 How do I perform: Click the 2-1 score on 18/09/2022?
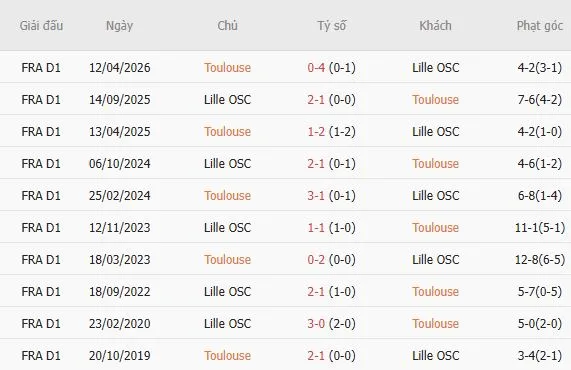click(316, 292)
